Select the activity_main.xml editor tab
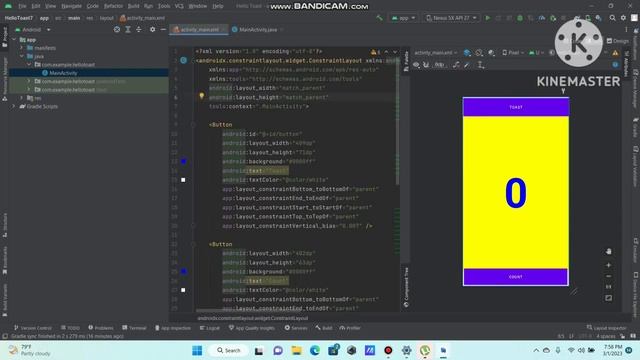Image resolution: width=640 pixels, height=360 pixels. point(199,29)
